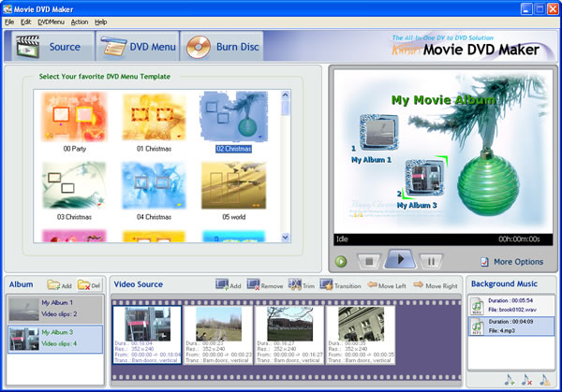Click the Source tab clapperboard icon
This screenshot has height=392, width=562.
coord(27,47)
